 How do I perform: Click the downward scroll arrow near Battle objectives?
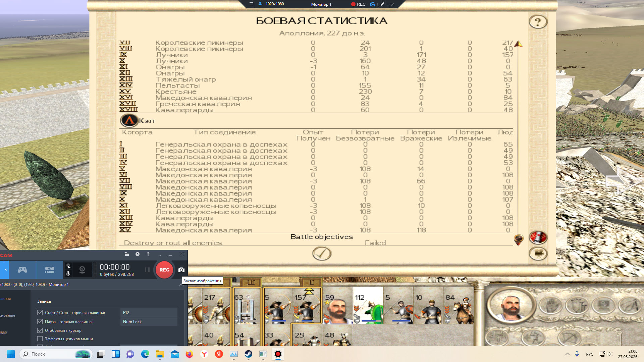pos(518,240)
